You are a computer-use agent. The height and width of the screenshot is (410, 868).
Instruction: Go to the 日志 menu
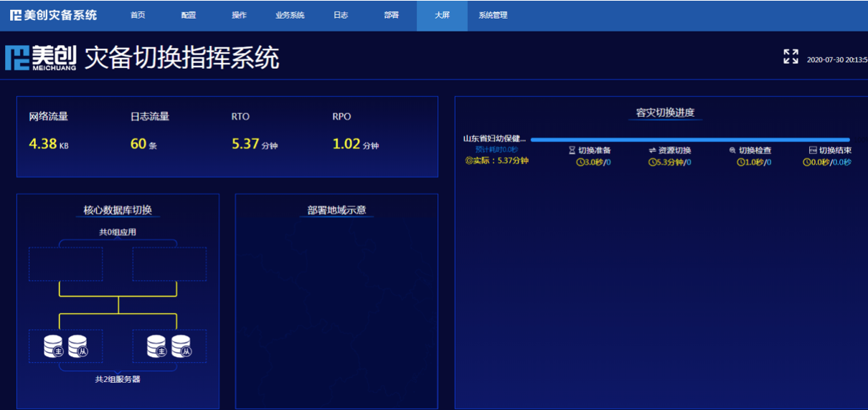point(341,15)
